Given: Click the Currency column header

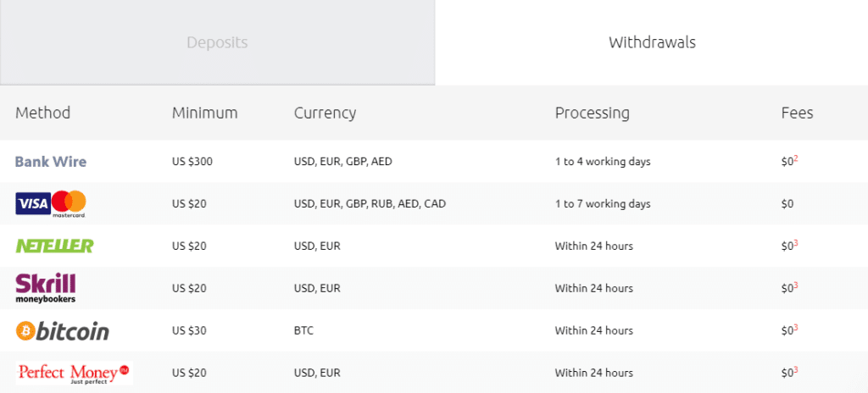Looking at the screenshot, I should (325, 113).
